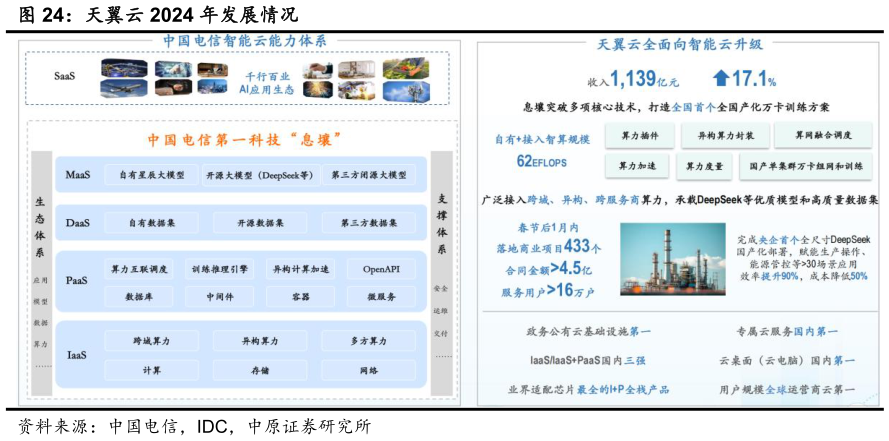Click the 微服务 box
This screenshot has width=889, height=441.
pyautogui.click(x=381, y=296)
